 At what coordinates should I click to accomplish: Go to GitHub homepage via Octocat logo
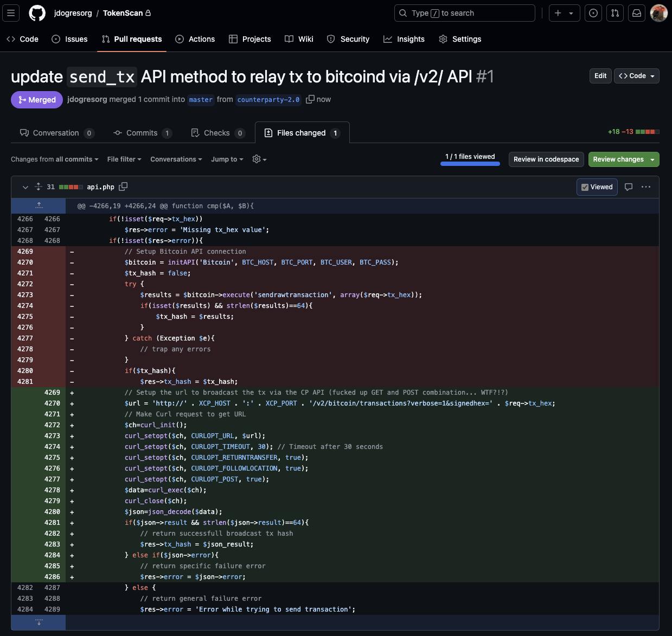pos(37,13)
